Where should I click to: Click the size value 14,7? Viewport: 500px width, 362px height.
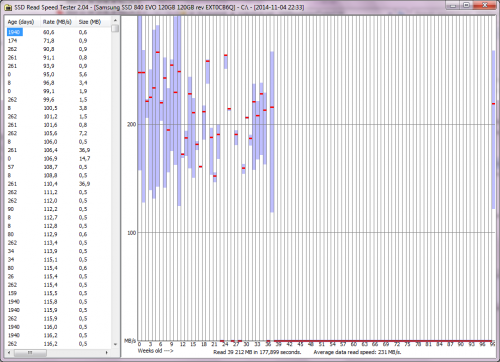[85, 159]
